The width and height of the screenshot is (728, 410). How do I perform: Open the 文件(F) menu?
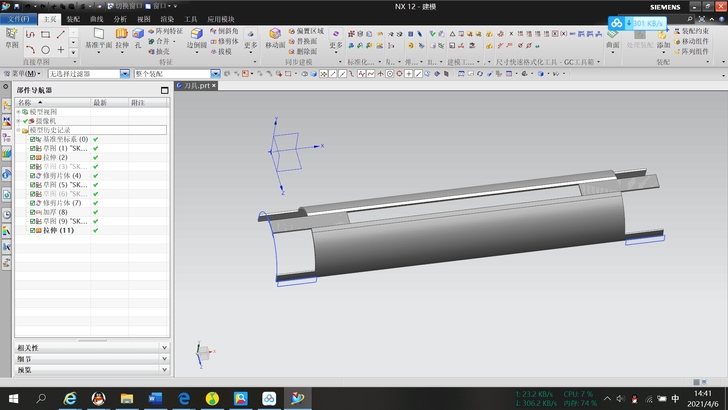(x=20, y=19)
